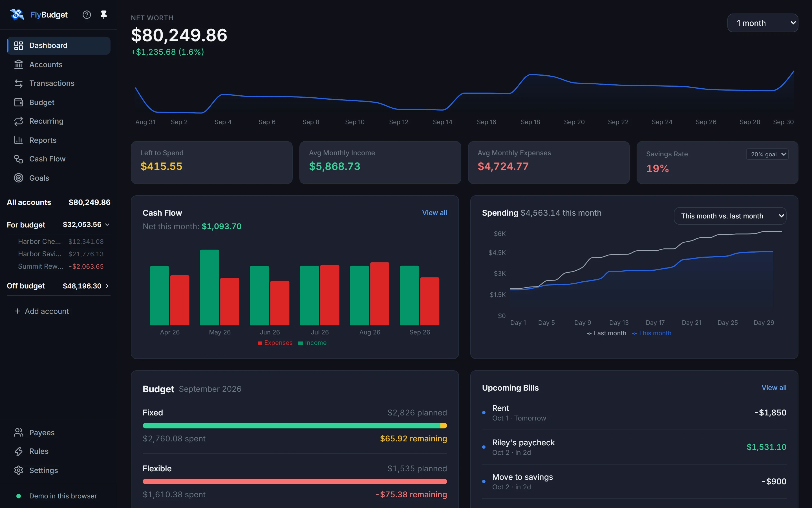812x508 pixels.
Task: Open Move to savings upcoming item
Action: point(634,481)
